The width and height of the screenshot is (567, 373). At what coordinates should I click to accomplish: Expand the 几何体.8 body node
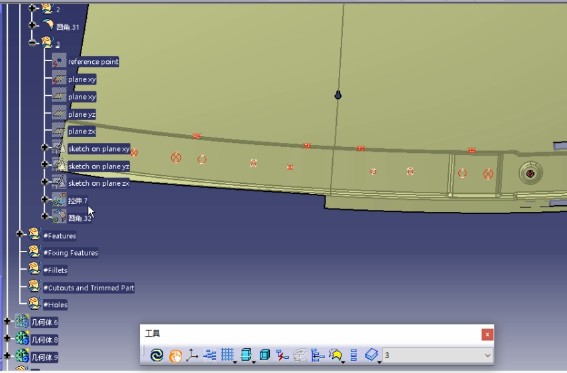7,338
